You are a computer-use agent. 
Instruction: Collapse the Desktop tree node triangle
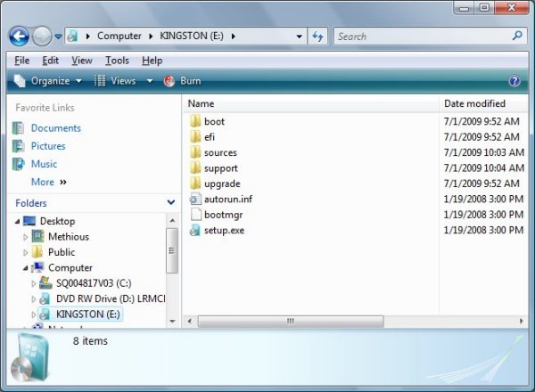[x=18, y=221]
